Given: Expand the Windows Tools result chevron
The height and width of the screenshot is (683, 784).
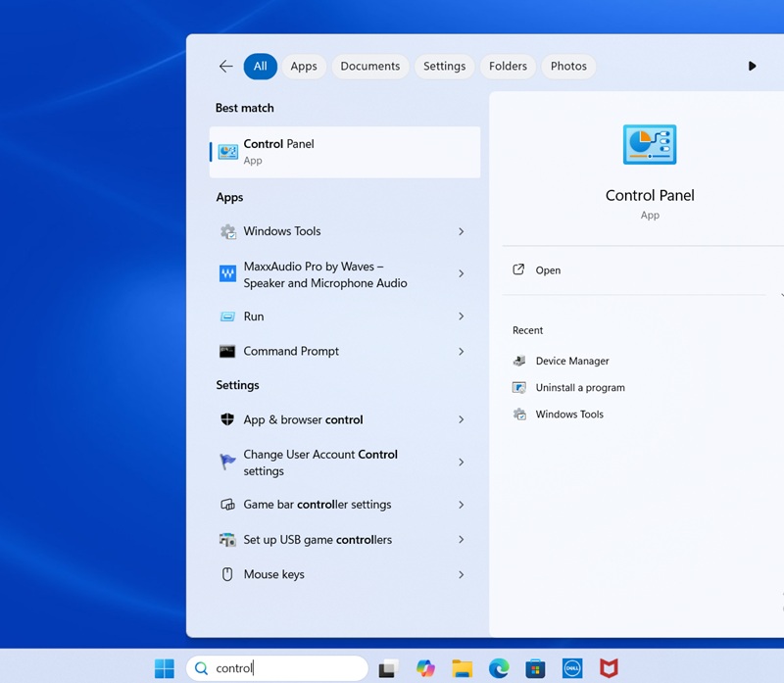Looking at the screenshot, I should pos(461,231).
